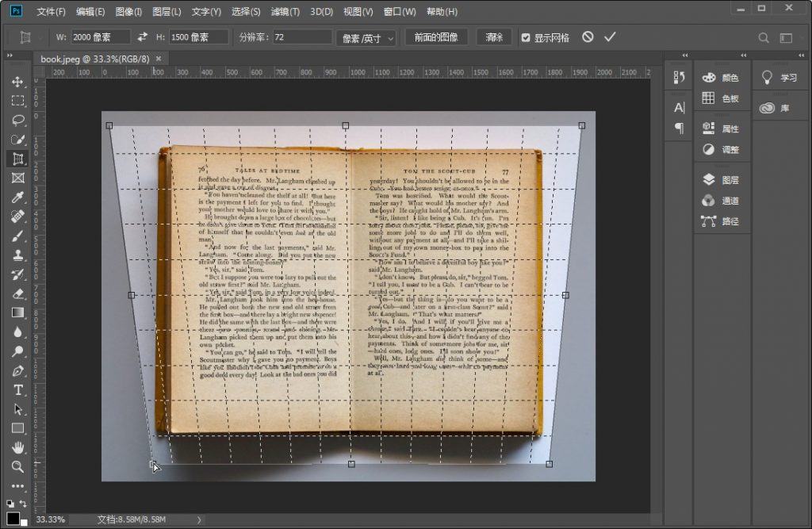Screen dimensions: 812x529
Task: Select the Rectangular Marquee tool
Action: 17,101
